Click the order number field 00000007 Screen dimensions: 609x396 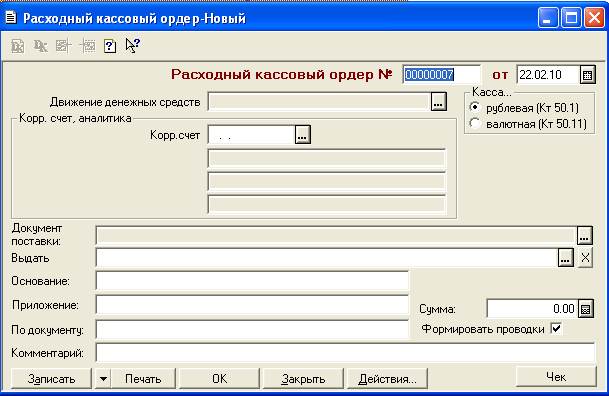point(441,75)
